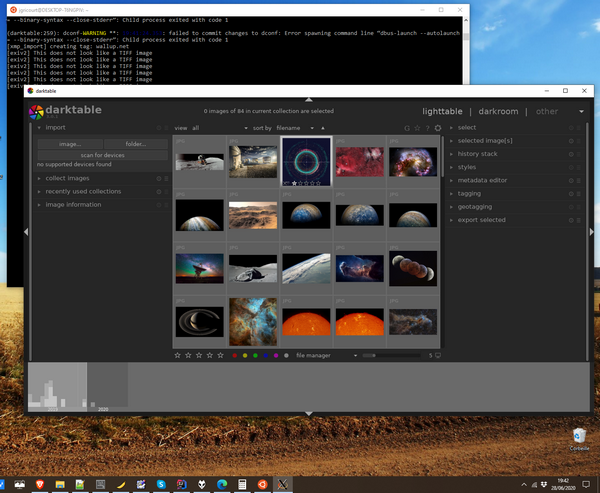Click the selected image's first star

294,183
